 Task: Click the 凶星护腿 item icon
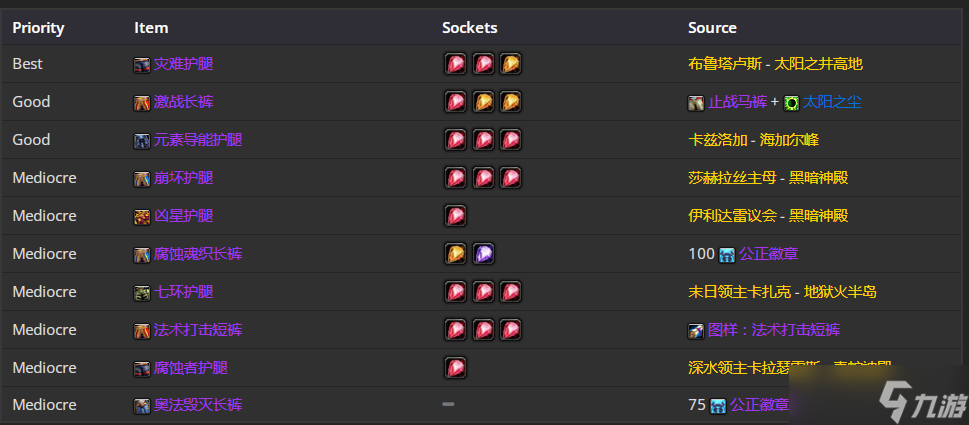[x=142, y=217]
